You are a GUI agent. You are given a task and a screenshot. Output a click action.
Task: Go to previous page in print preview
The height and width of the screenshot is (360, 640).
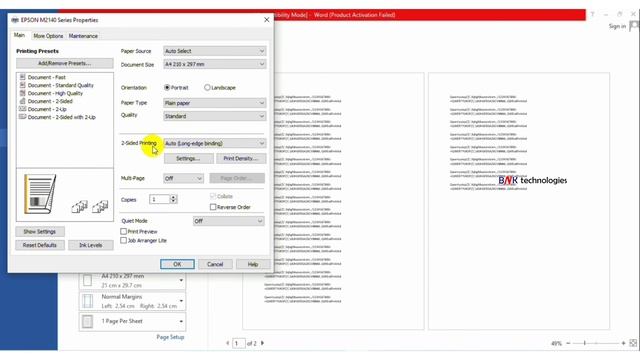pyautogui.click(x=228, y=343)
